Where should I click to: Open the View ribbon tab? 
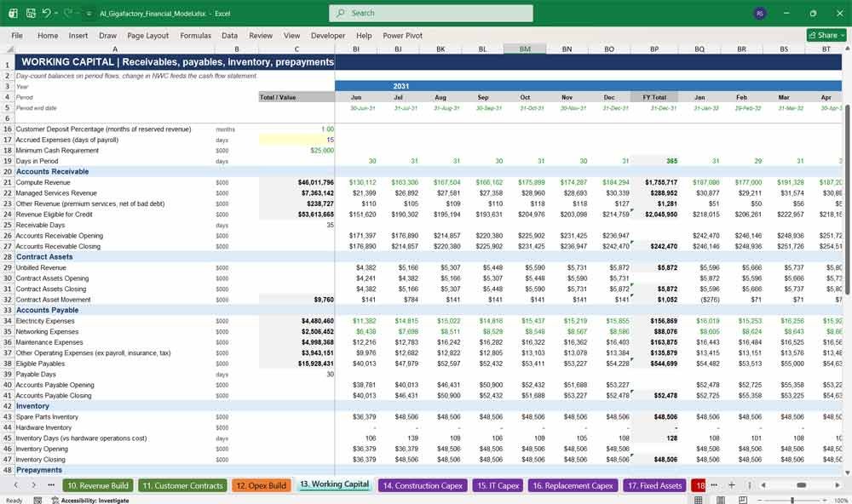point(291,35)
